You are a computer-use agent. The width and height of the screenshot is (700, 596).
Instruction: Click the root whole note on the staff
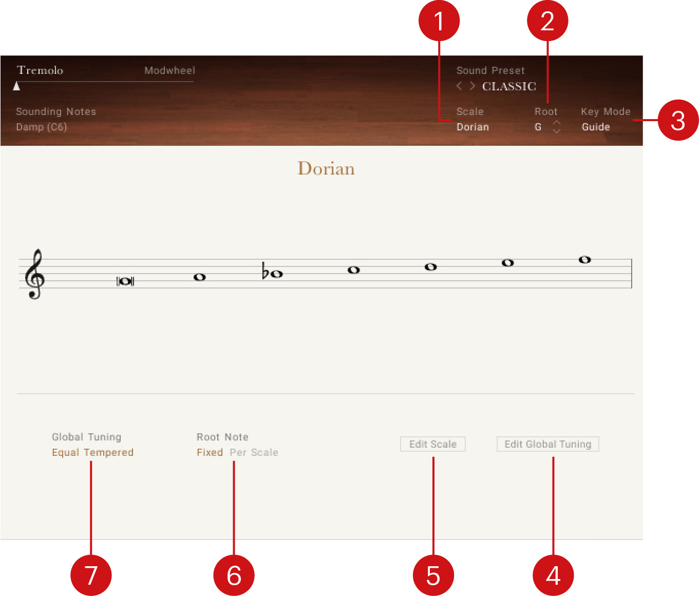126,281
